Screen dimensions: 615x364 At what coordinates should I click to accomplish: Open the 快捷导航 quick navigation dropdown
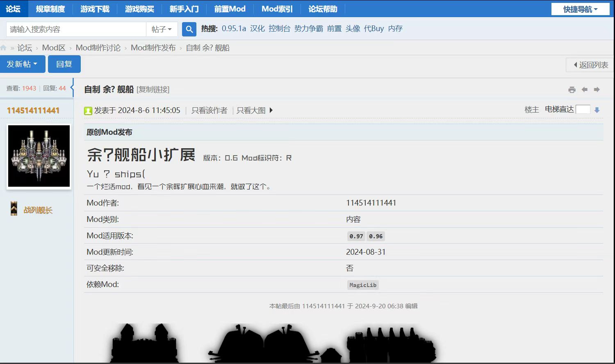(x=580, y=9)
